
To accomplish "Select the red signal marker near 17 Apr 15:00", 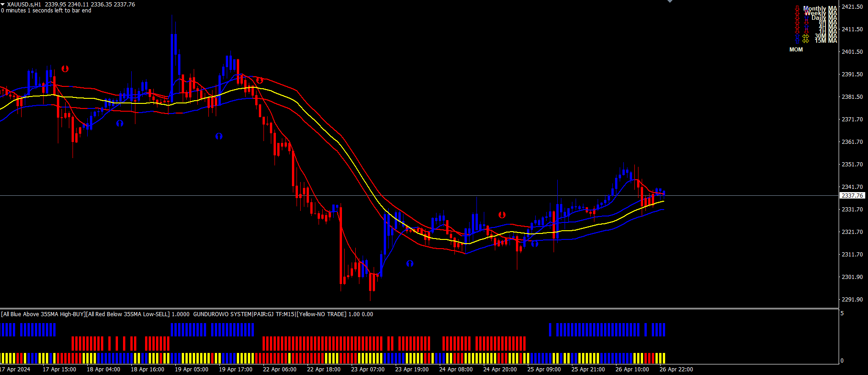I will click(x=65, y=69).
